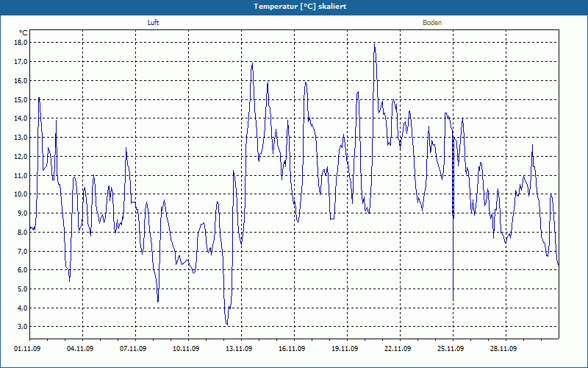This screenshot has height=368, width=588.
Task: Click the 12,0 y-axis value
Action: coord(21,156)
